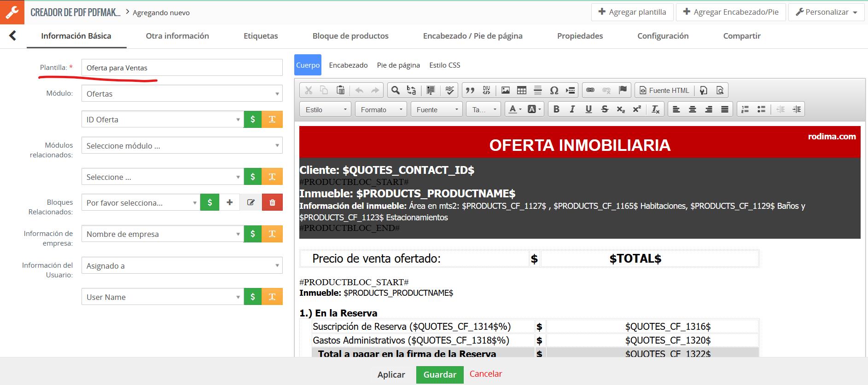
Task: Click the anchor flag icon
Action: (x=623, y=90)
